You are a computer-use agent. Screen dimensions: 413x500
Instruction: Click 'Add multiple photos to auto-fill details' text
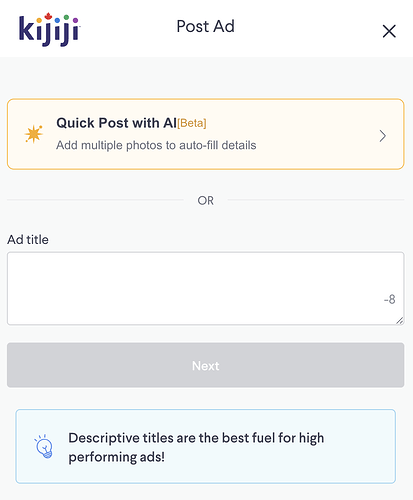coord(156,145)
